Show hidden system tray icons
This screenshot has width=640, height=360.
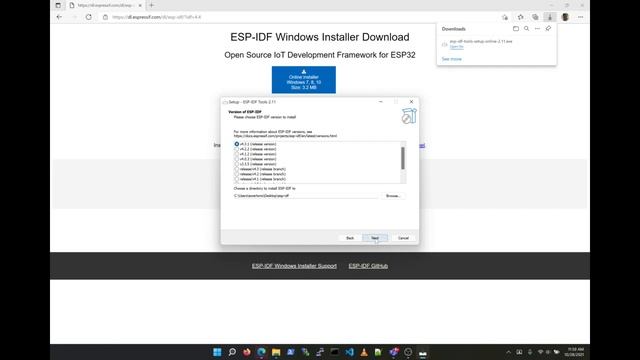509,352
